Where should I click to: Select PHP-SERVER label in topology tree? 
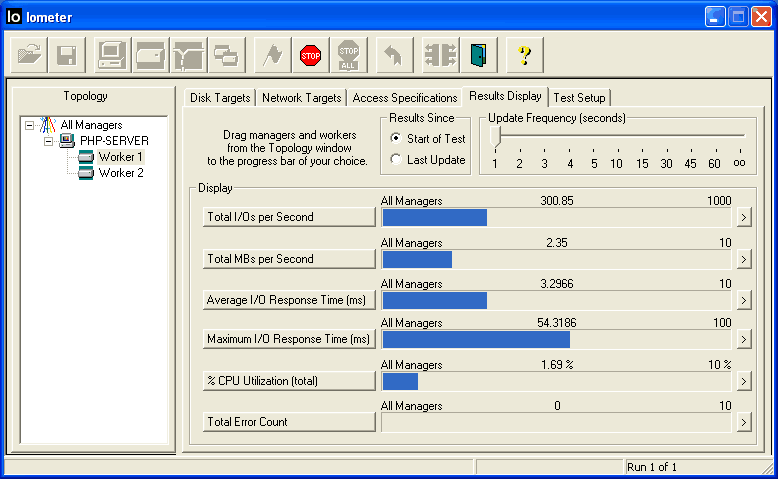[114, 141]
